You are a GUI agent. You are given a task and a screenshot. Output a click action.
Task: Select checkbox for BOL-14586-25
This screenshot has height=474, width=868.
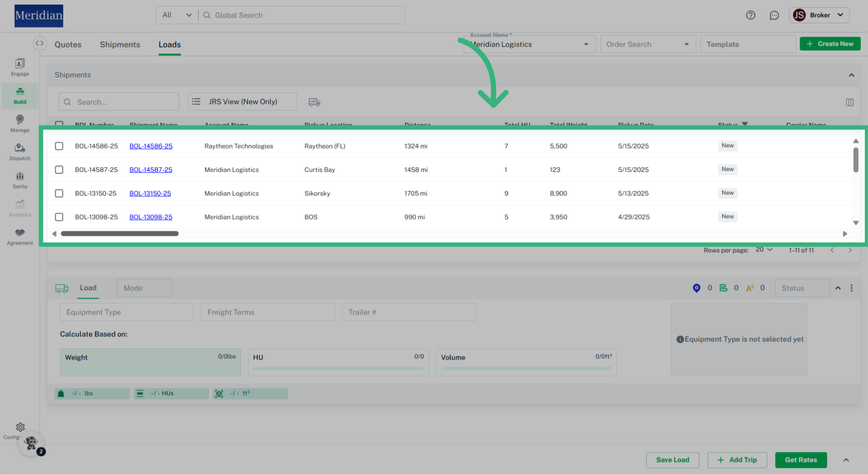coord(59,146)
